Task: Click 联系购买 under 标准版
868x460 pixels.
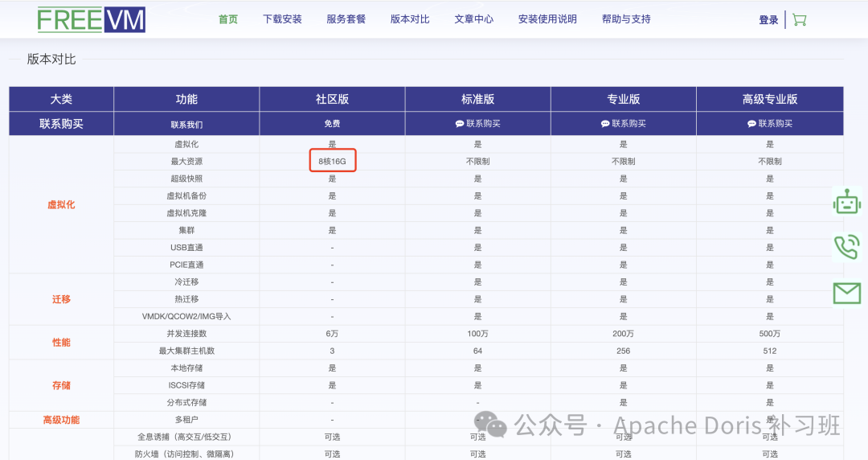Action: coord(477,124)
